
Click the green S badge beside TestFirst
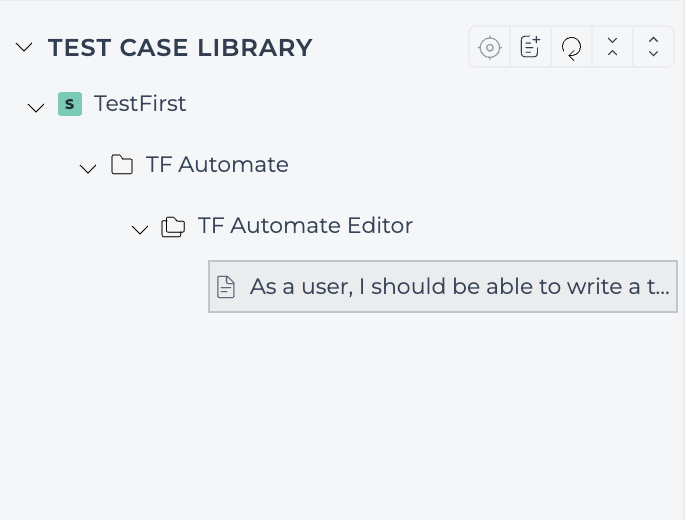(70, 104)
